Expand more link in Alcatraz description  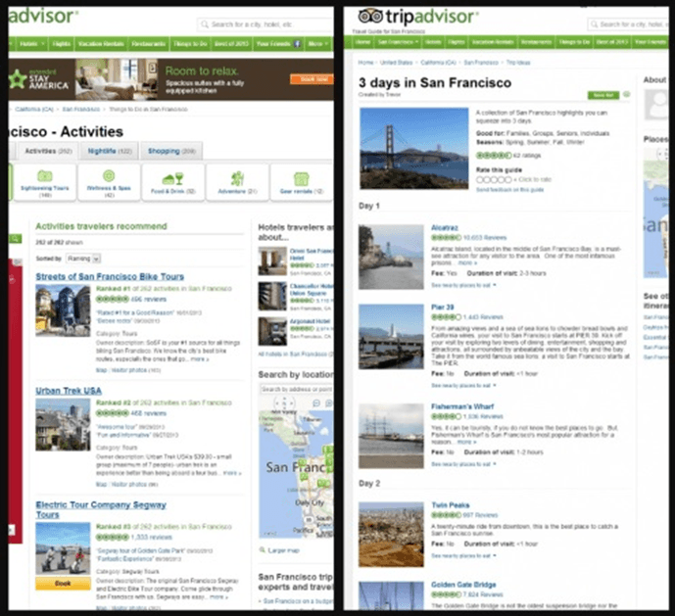point(467,262)
